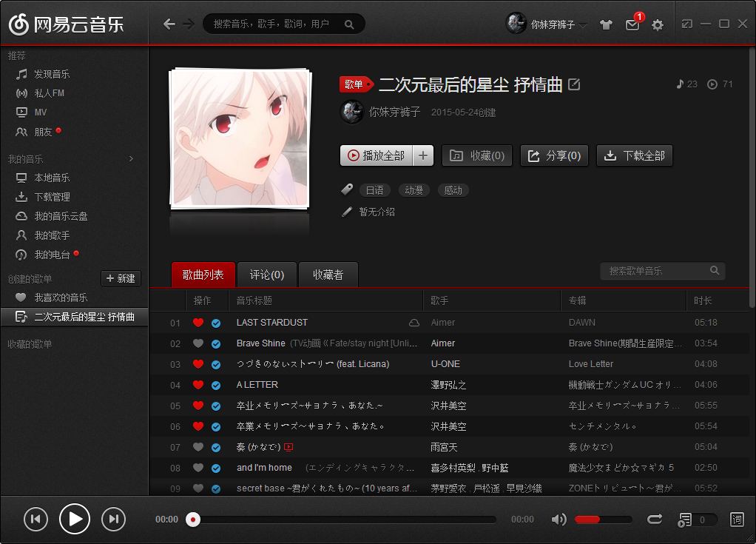Screen dimensions: 756x544
Task: Go forward with the right arrow
Action: point(189,24)
